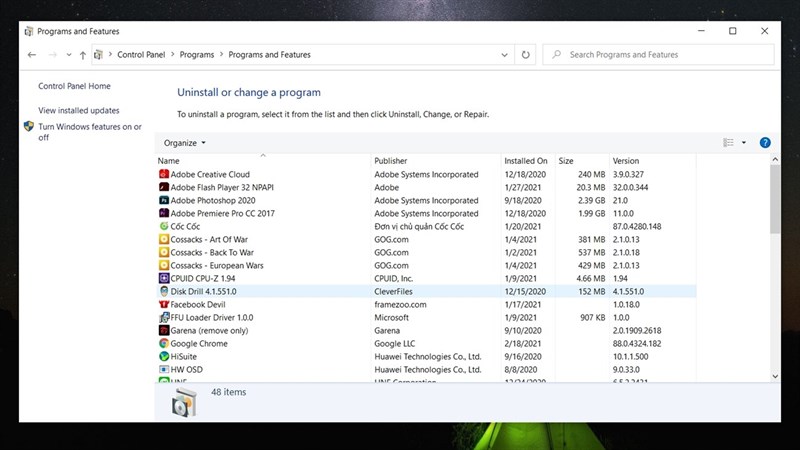
Task: Select Adobe Photoshop 2020 row name
Action: pos(213,201)
